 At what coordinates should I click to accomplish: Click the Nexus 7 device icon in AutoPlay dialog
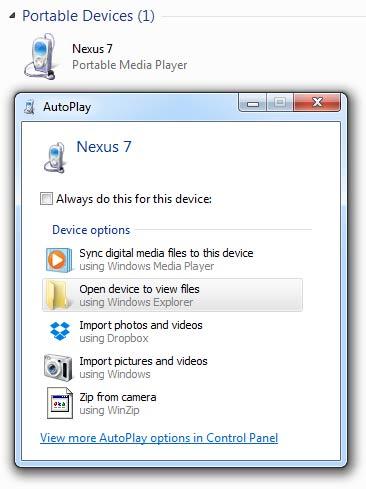pyautogui.click(x=55, y=157)
